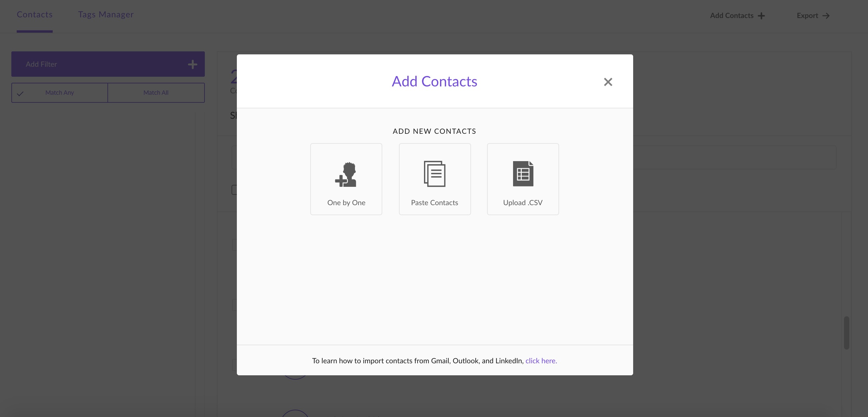Click the plus icon on Add Filter
Image resolution: width=868 pixels, height=417 pixels.
point(192,64)
